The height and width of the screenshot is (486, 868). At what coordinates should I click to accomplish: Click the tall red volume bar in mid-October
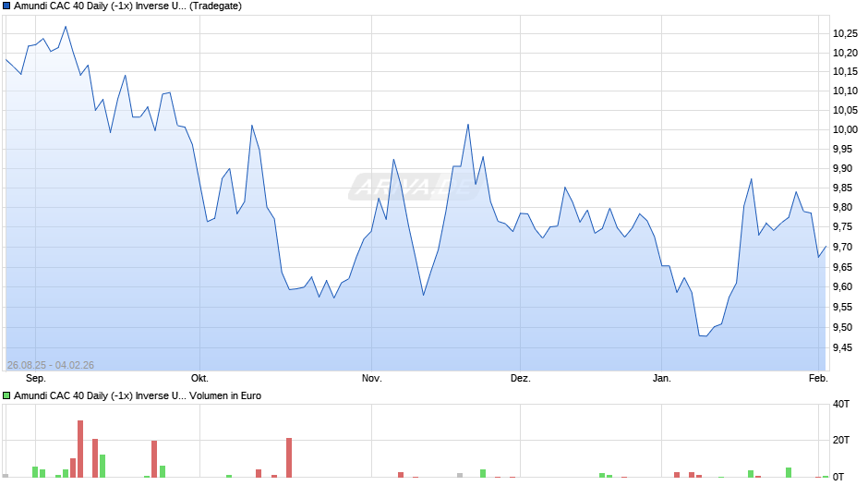(x=289, y=457)
